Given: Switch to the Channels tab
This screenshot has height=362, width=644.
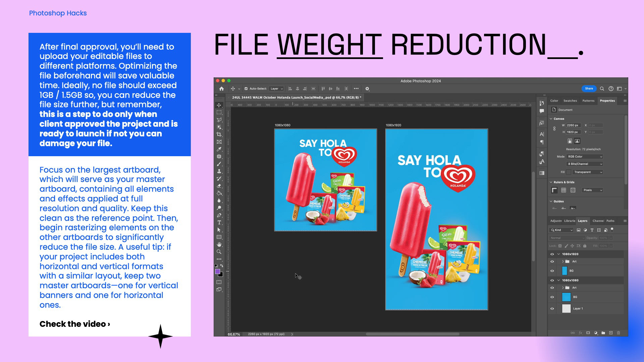Looking at the screenshot, I should 598,221.
